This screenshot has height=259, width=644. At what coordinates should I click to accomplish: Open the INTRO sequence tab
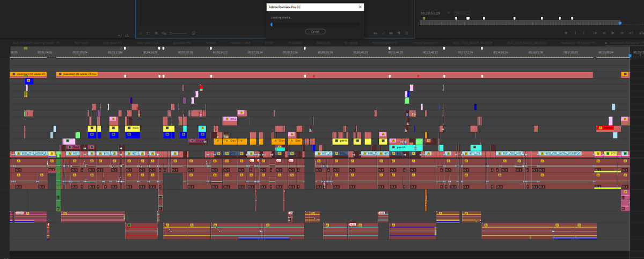coord(269,42)
